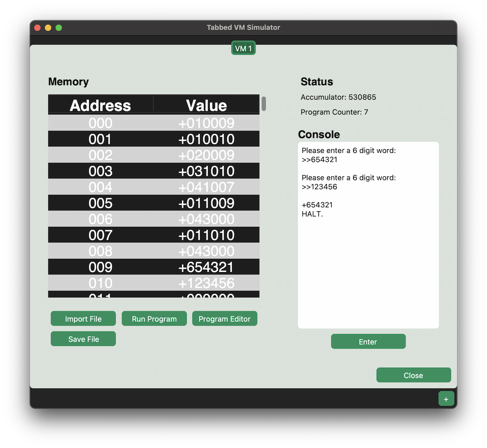Viewport: 487px width, 448px height.
Task: Add a new VM tab with plus button
Action: click(x=446, y=399)
